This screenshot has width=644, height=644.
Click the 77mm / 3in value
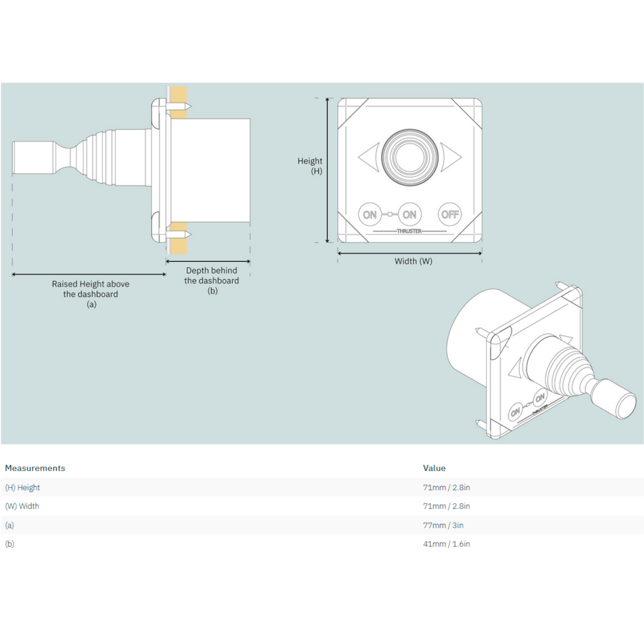tap(443, 525)
